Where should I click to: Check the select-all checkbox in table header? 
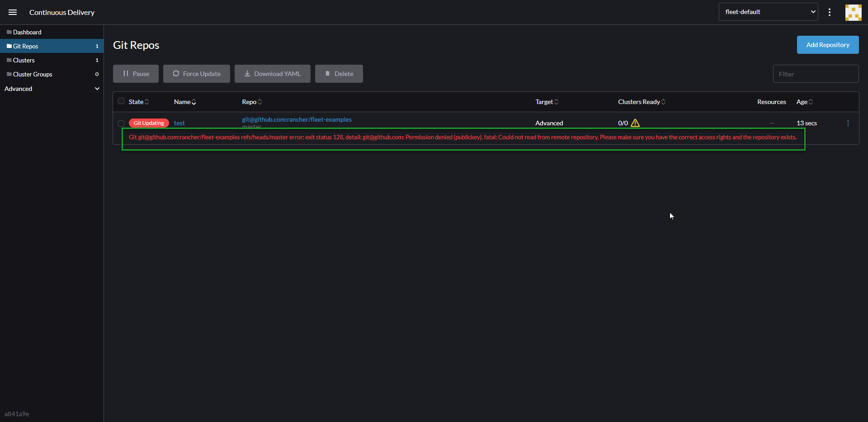[120, 100]
